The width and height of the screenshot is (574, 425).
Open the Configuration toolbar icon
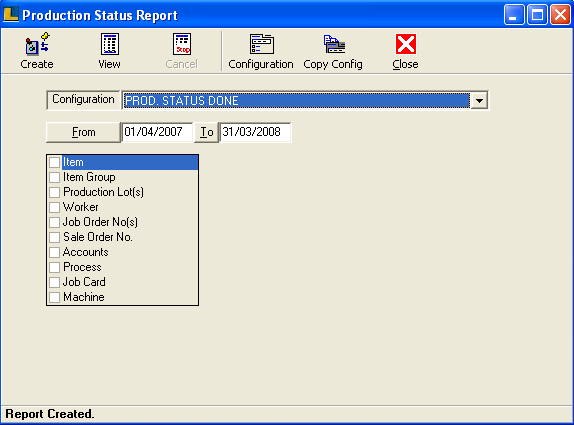(x=261, y=44)
